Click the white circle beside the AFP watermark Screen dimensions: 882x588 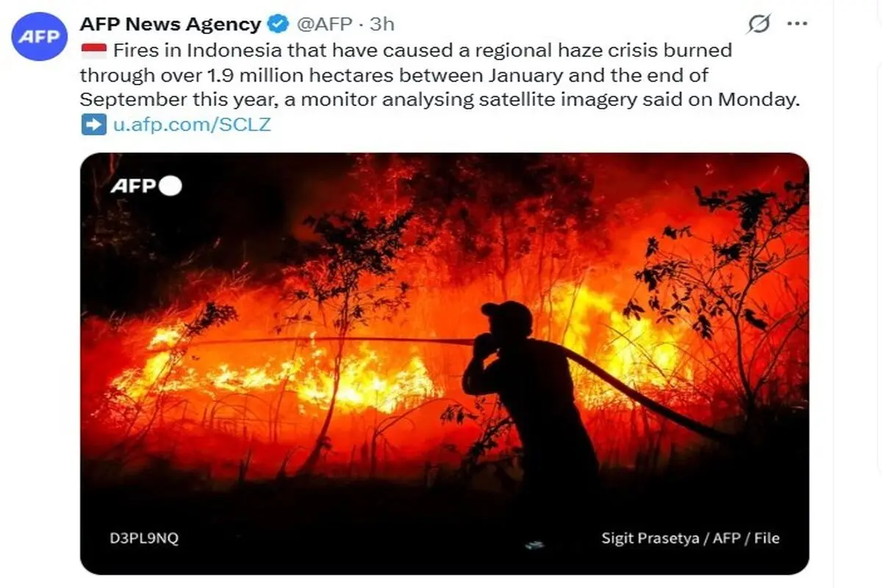(170, 187)
